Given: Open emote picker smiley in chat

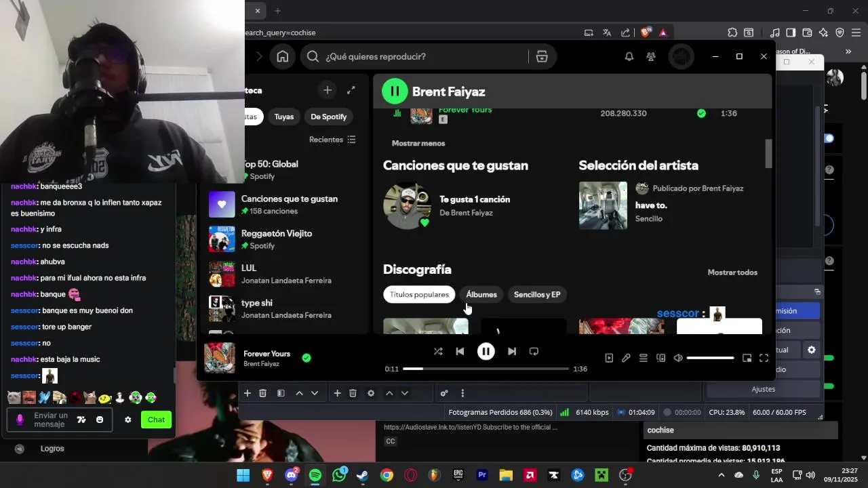Looking at the screenshot, I should [100, 420].
